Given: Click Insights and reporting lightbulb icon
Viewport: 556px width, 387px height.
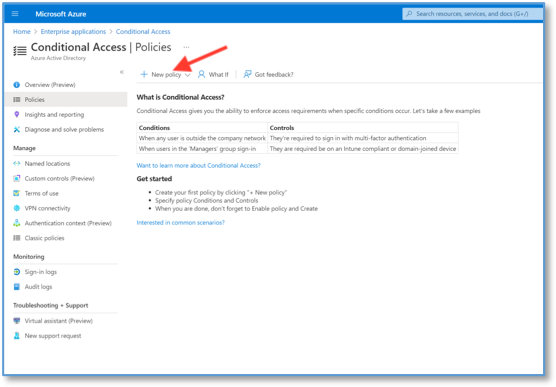Looking at the screenshot, I should (16, 114).
